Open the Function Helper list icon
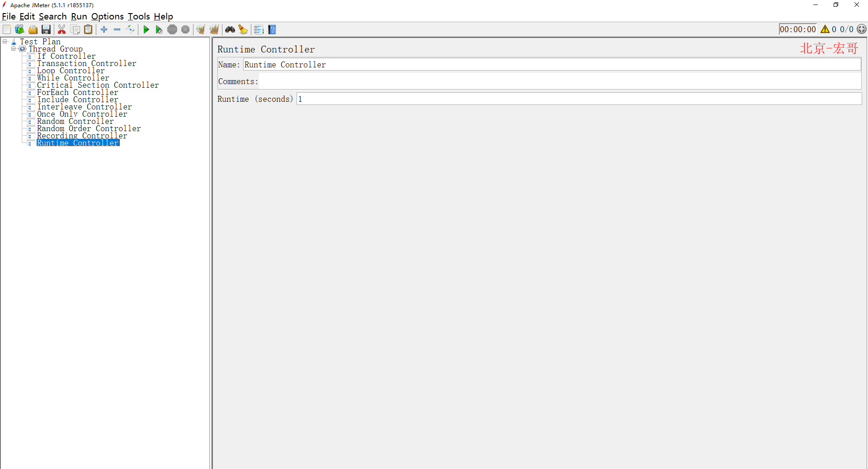The image size is (868, 469). click(259, 29)
